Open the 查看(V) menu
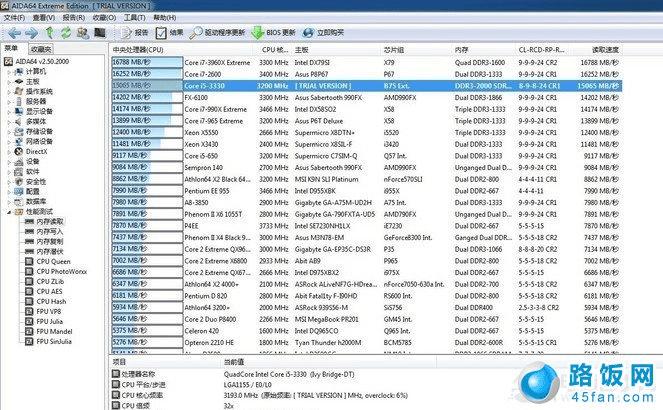The width and height of the screenshot is (663, 410). (44, 18)
